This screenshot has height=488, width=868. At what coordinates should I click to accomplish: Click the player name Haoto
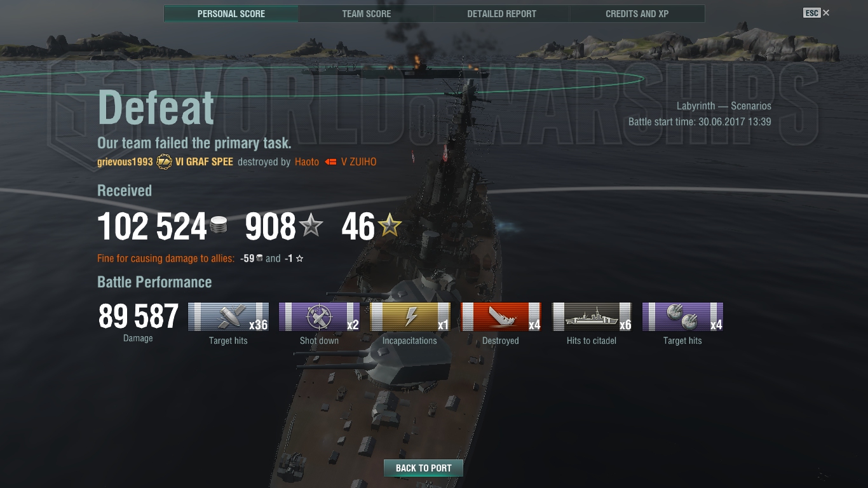[x=307, y=162]
